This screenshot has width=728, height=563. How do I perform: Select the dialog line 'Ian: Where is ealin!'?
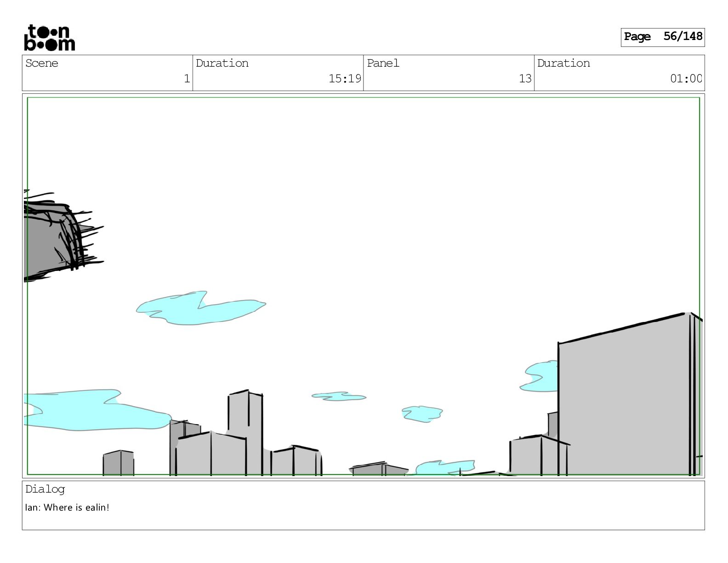(67, 508)
